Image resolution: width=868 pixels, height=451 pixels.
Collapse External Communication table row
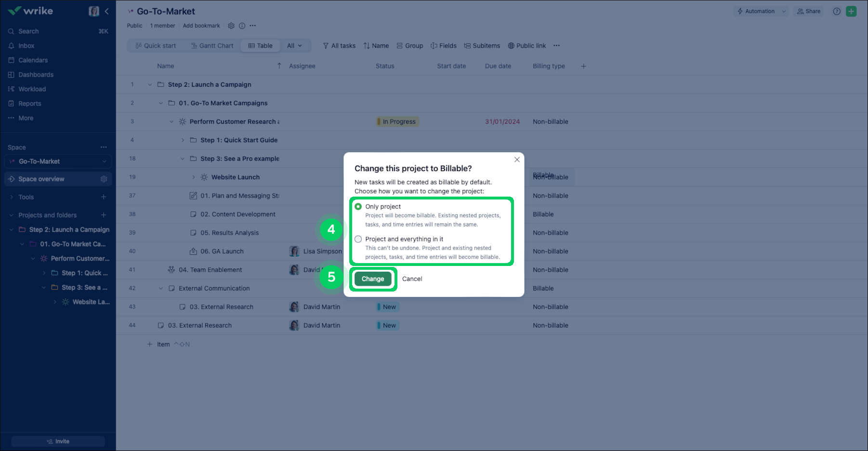(161, 289)
